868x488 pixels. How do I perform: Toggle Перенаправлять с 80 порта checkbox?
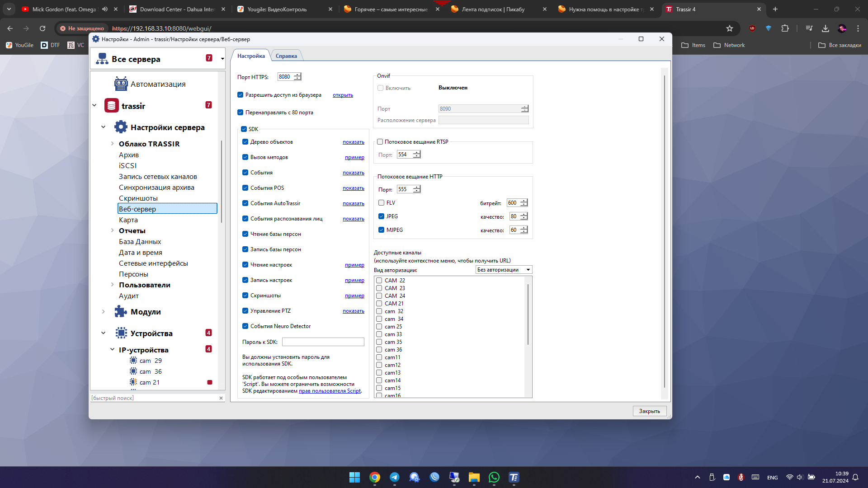coord(241,113)
